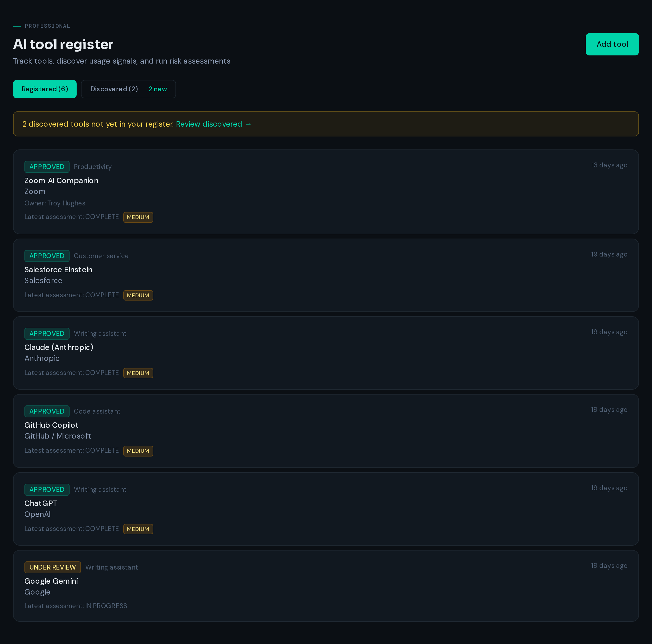Click the Anthropic vendor name under Claude

(x=42, y=358)
